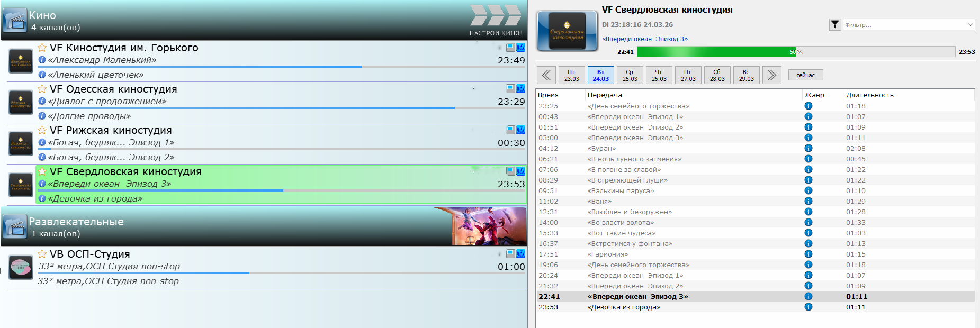Go to next week with right arrow
The width and height of the screenshot is (980, 328).
pyautogui.click(x=771, y=75)
